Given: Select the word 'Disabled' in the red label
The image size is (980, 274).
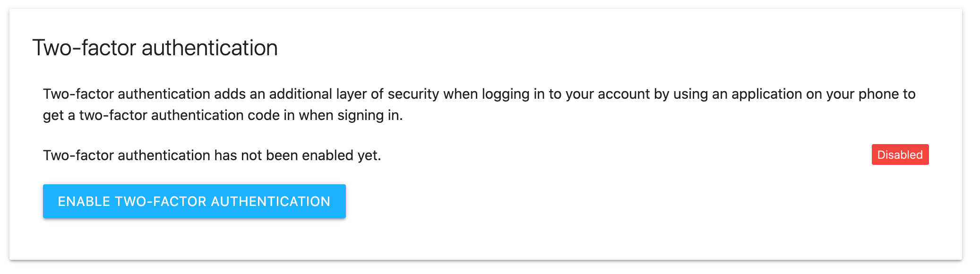Looking at the screenshot, I should tap(900, 154).
